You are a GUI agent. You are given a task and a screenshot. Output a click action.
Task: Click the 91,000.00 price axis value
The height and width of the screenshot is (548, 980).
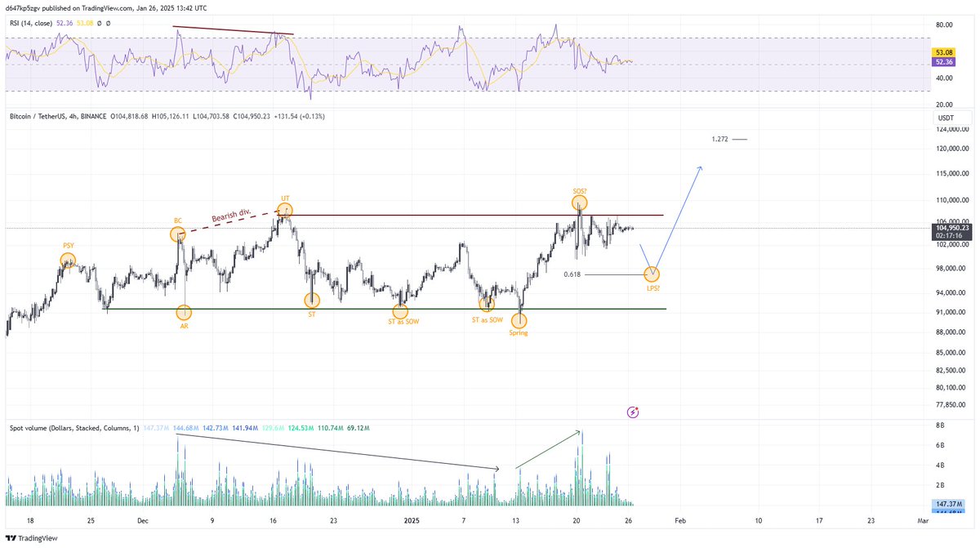[951, 312]
